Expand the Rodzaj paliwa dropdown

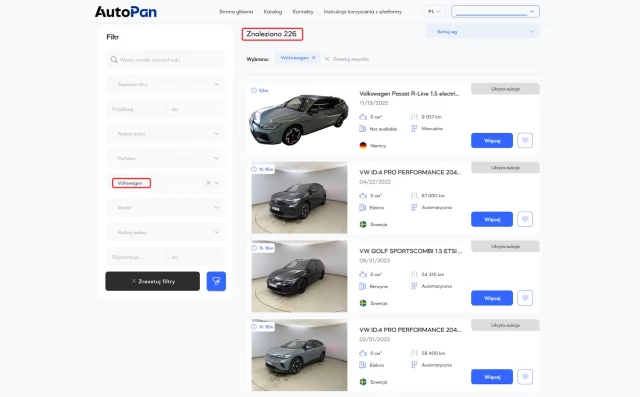coord(165,232)
